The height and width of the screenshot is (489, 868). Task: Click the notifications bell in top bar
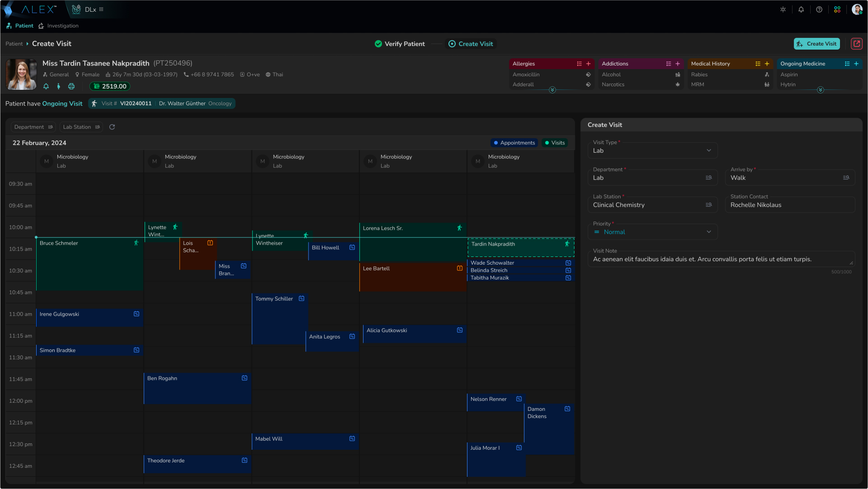[801, 9]
